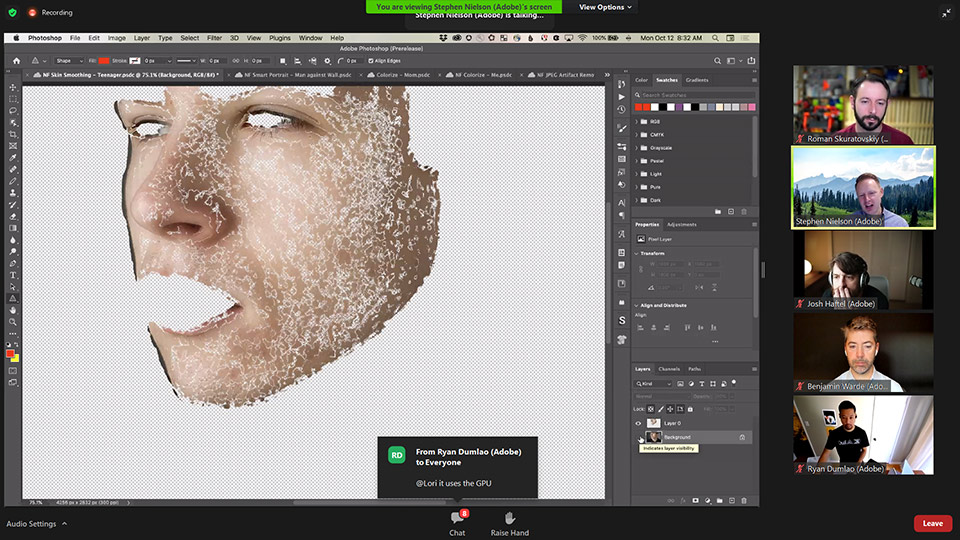Toggle lock image pixels brush icon

[x=661, y=409]
